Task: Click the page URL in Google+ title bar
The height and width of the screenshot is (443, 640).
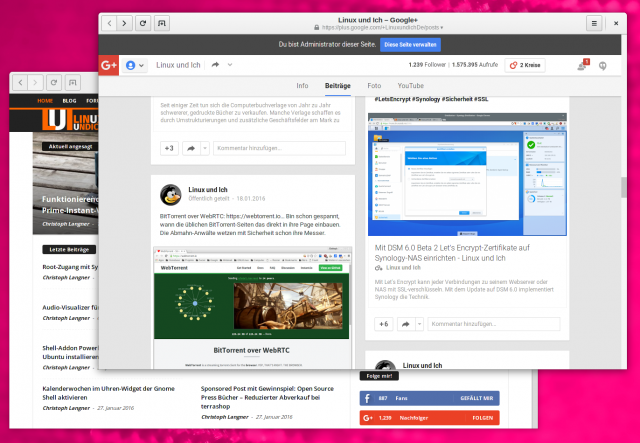Action: 378,28
